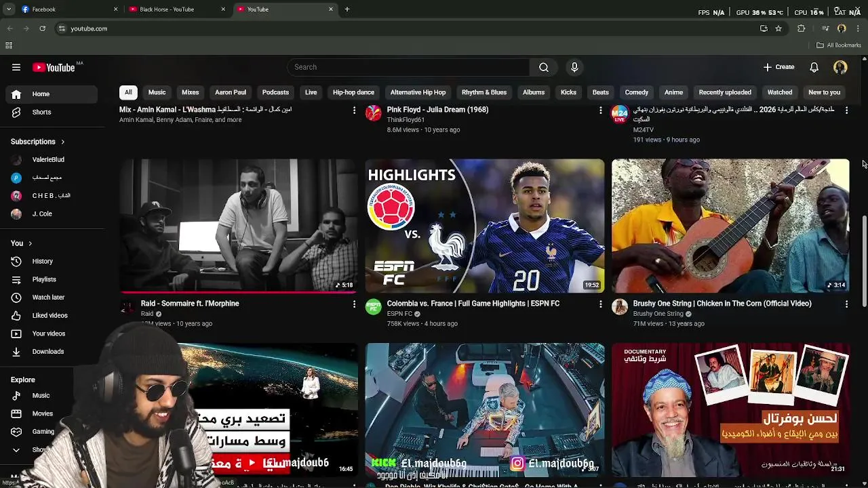
Task: Open the YouTube account avatar menu
Action: coord(840,67)
